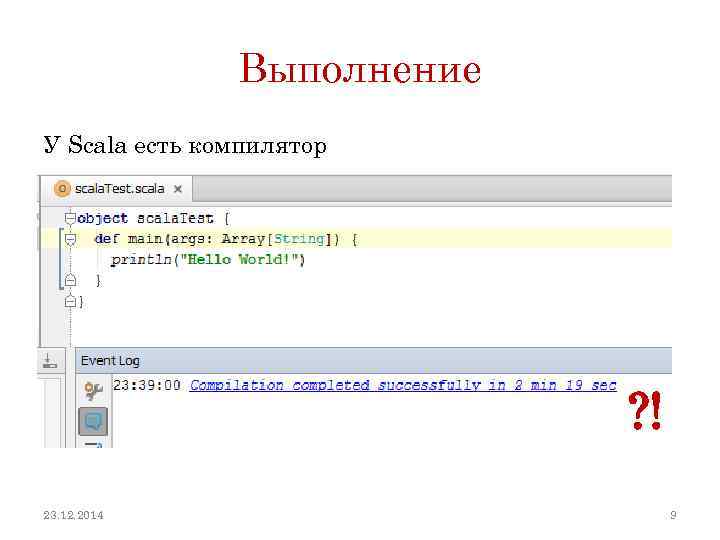Click the 23:39:00 timestamp in Event Log
The width and height of the screenshot is (720, 540).
pos(147,385)
